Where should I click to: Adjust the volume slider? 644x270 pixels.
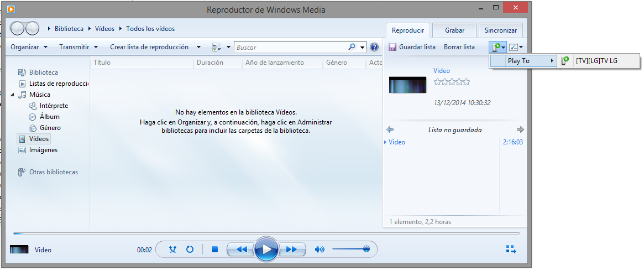pos(351,249)
